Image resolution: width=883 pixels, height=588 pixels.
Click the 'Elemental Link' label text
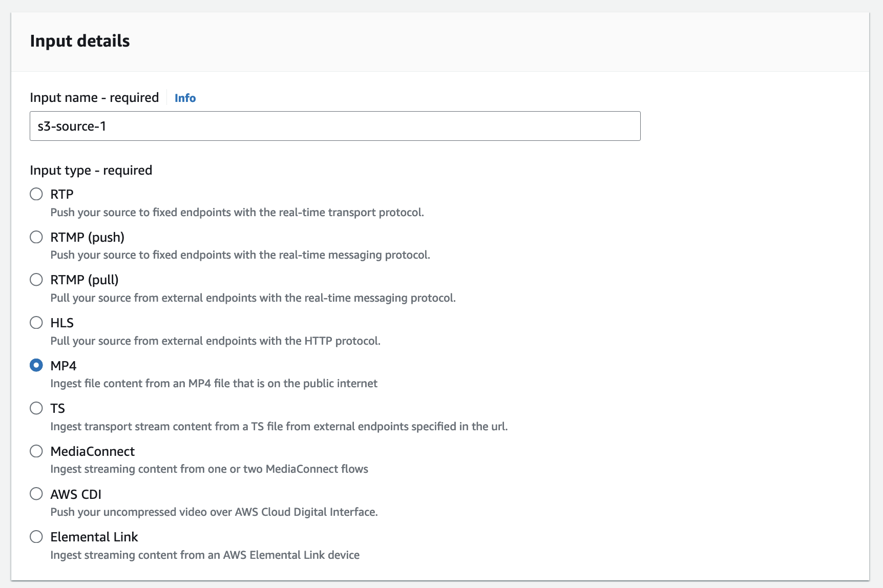[94, 537]
